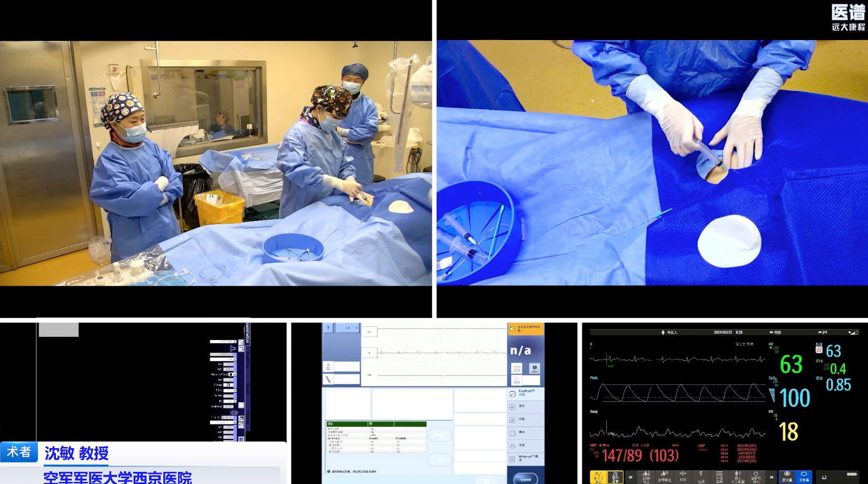Tap the print icon in the programmer

pos(516,380)
